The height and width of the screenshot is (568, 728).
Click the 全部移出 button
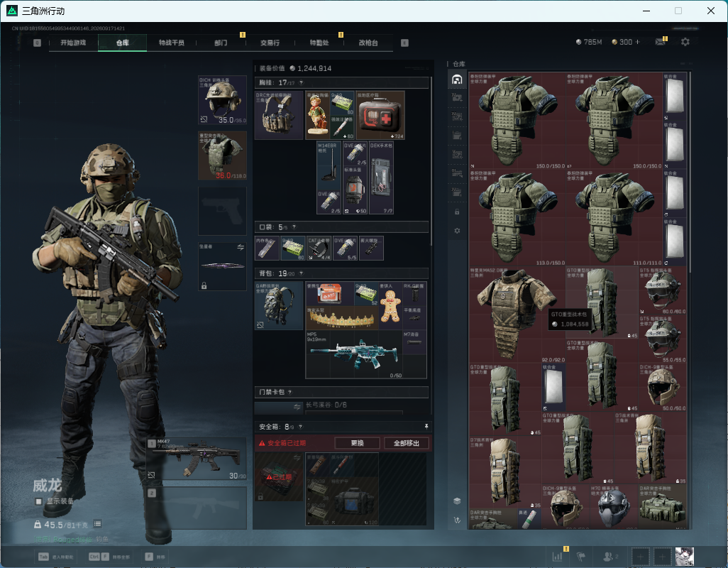(x=407, y=443)
